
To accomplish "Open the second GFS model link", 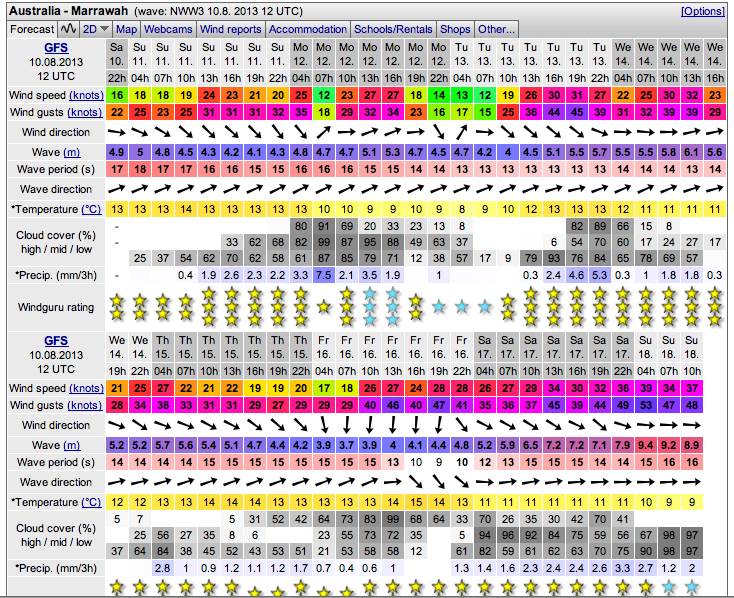I will click(55, 341).
